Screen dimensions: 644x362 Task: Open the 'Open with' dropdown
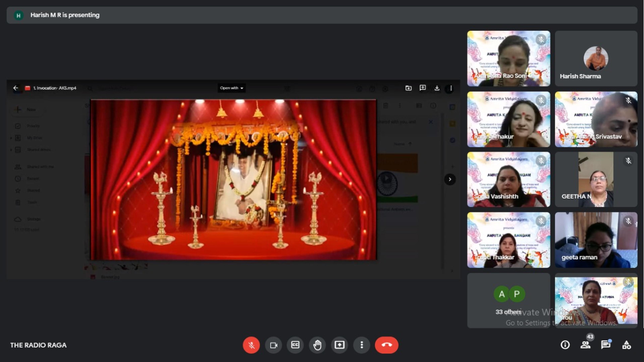(231, 88)
